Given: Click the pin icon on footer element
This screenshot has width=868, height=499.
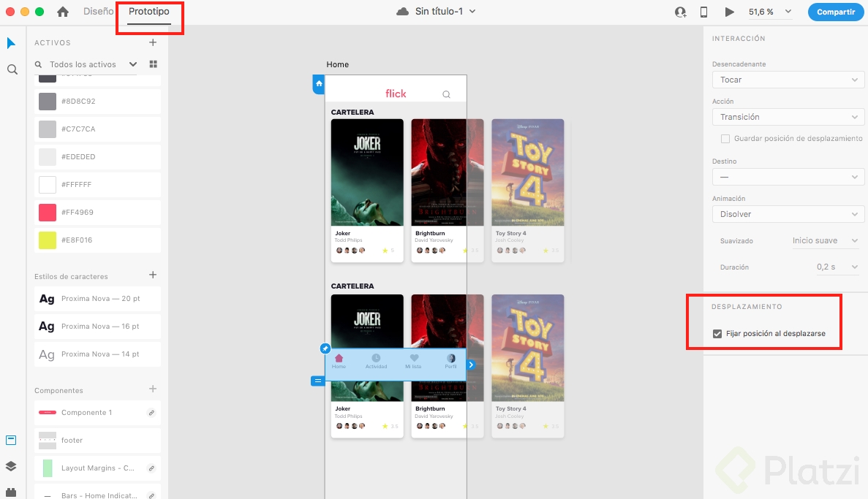Looking at the screenshot, I should coord(325,348).
